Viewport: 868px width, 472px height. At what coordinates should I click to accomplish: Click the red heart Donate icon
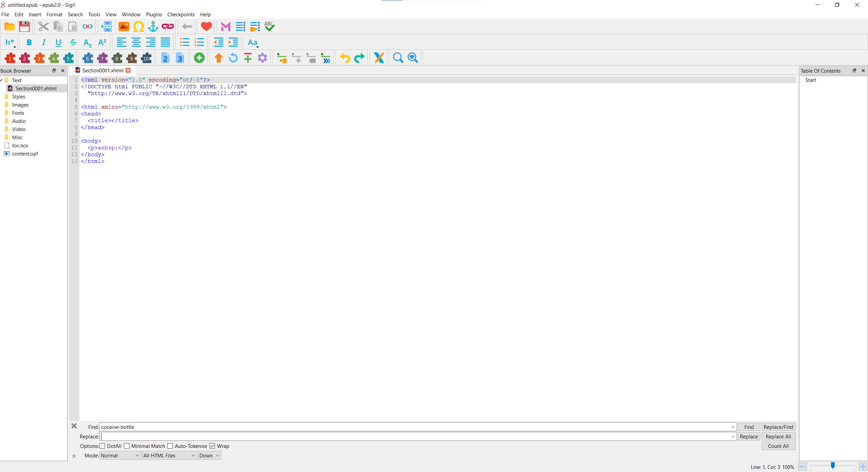206,26
